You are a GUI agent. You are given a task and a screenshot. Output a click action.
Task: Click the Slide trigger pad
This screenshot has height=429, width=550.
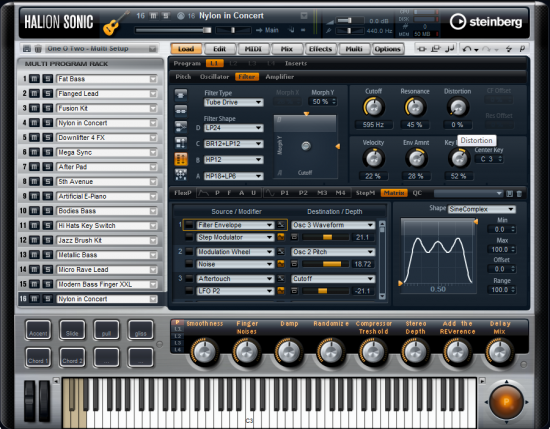click(72, 330)
